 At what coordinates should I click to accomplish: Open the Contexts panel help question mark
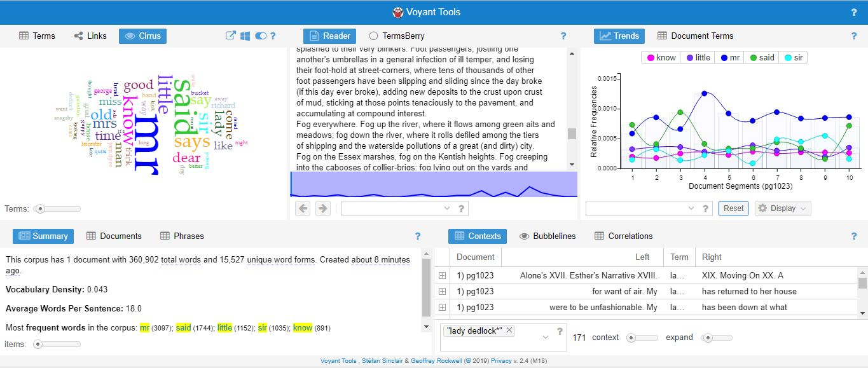pos(854,236)
